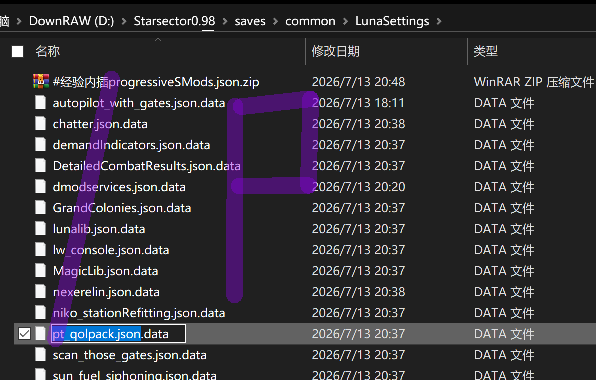Go to DownRAW (D:) breadcrumb

pos(71,21)
